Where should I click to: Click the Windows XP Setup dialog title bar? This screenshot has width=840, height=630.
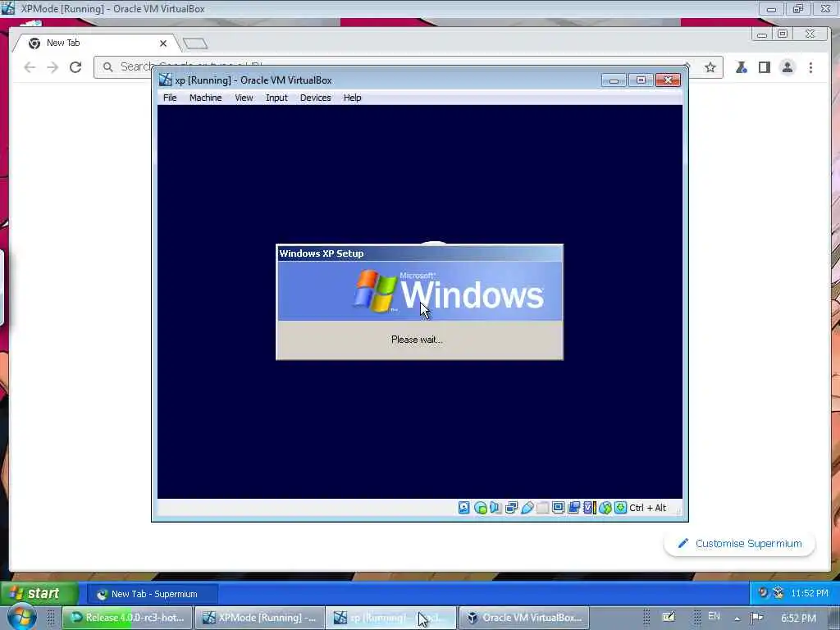[x=419, y=253]
